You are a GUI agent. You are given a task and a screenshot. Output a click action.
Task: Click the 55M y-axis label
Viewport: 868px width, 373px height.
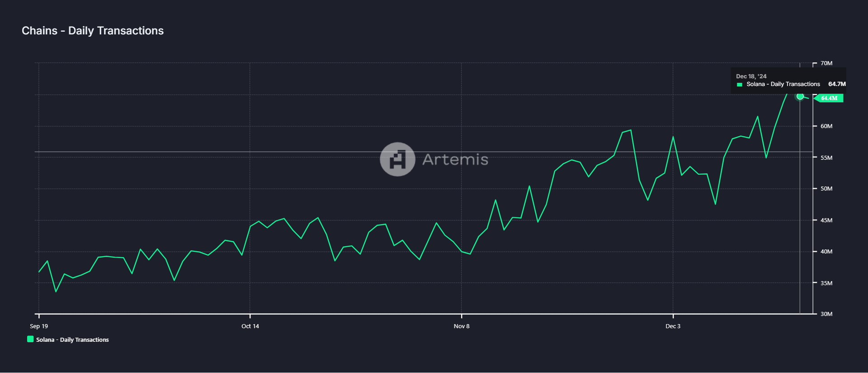pyautogui.click(x=826, y=158)
